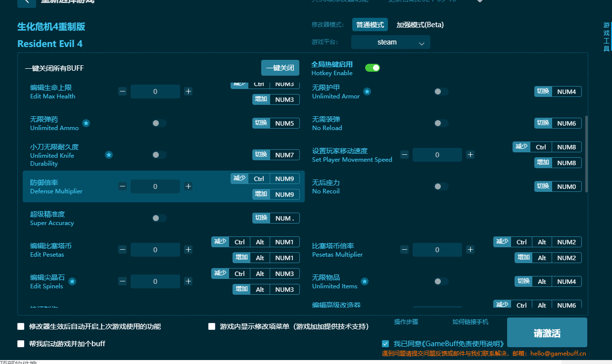Check the launch game and add buff checkbox
Image resolution: width=612 pixels, height=364 pixels.
(21, 344)
